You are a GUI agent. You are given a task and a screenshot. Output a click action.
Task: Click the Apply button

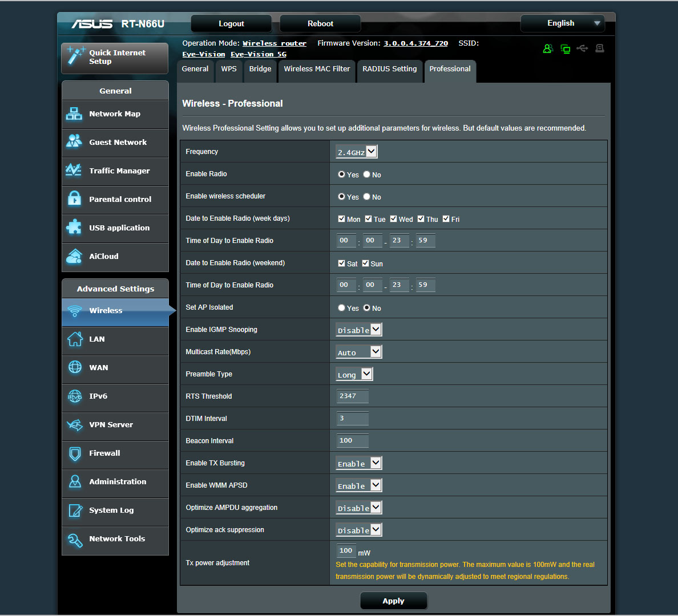coord(393,601)
